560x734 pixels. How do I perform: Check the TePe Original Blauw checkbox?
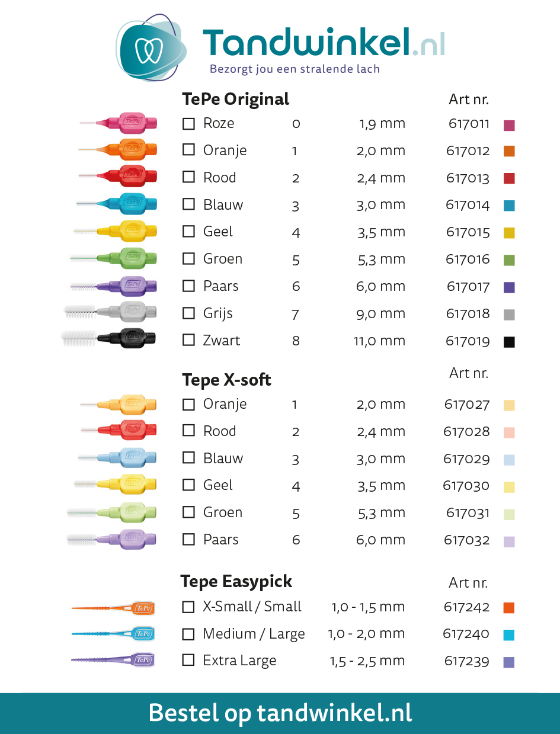188,204
